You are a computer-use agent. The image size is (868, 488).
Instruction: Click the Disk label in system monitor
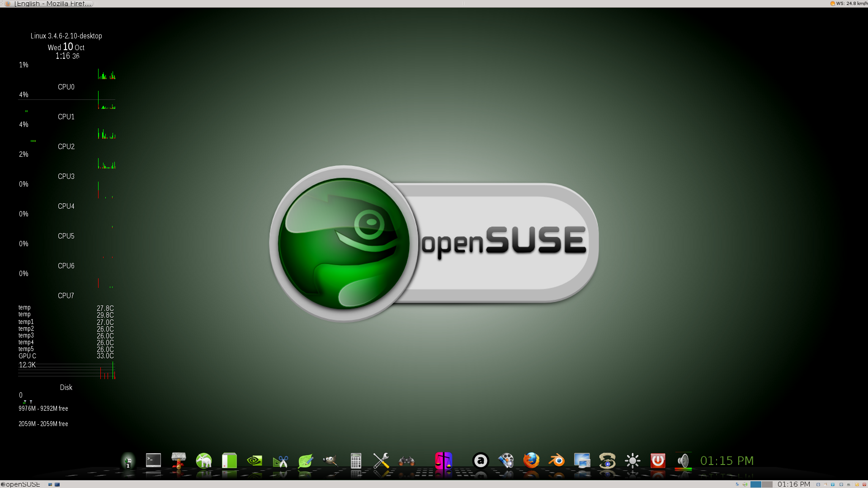[x=66, y=387]
